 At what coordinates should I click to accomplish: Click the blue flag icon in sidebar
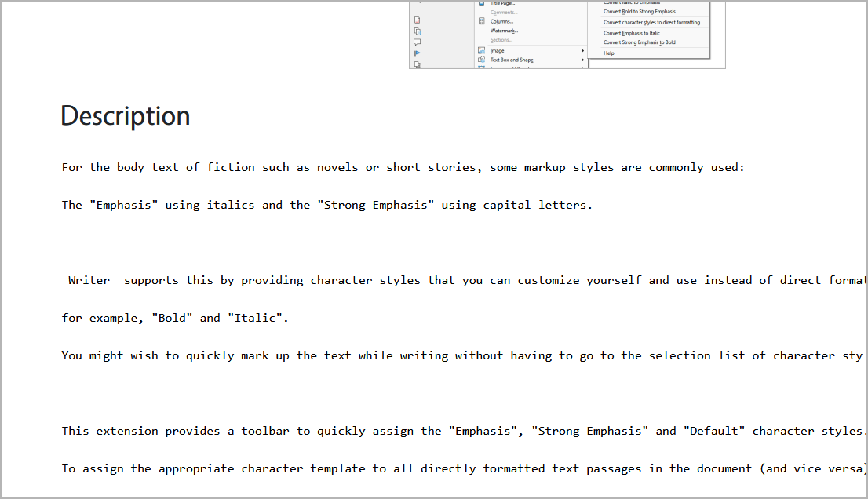pyautogui.click(x=418, y=53)
